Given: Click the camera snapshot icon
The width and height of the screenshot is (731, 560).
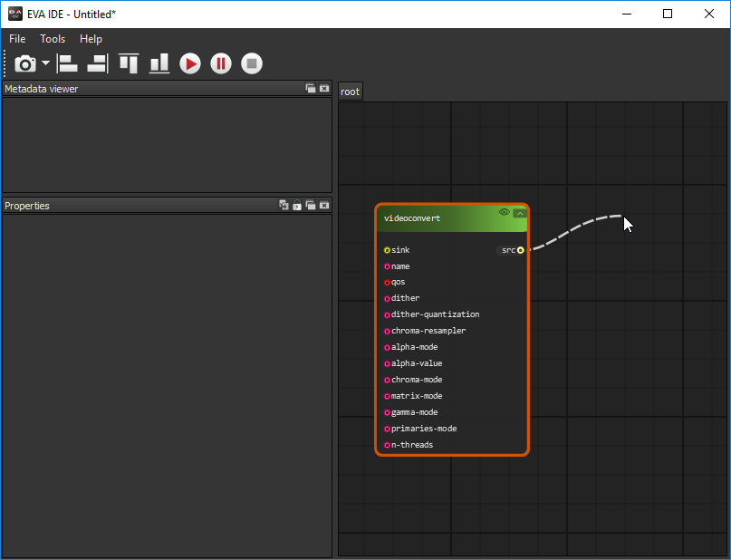Looking at the screenshot, I should click(x=25, y=63).
